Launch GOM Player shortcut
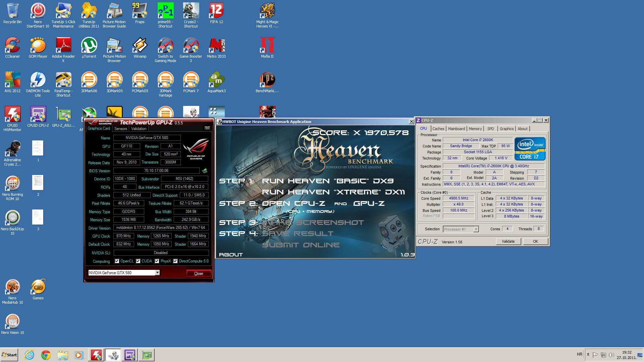This screenshot has height=362, width=644. click(38, 48)
